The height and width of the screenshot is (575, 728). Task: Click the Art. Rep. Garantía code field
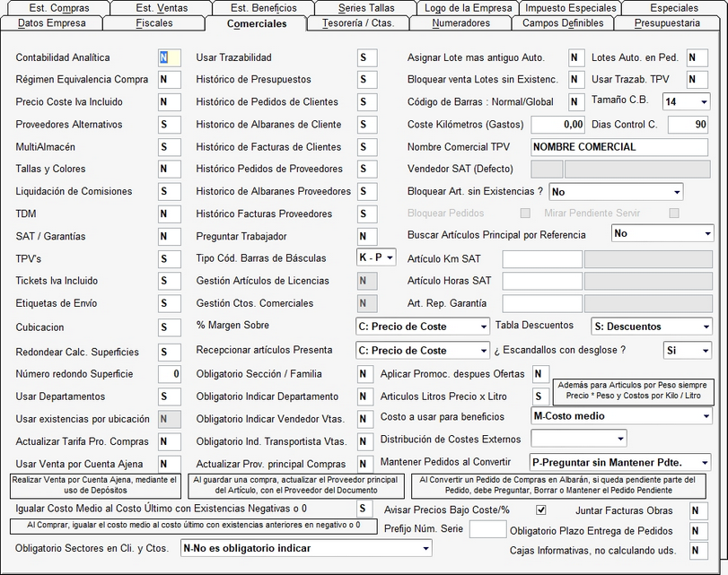[x=542, y=303]
